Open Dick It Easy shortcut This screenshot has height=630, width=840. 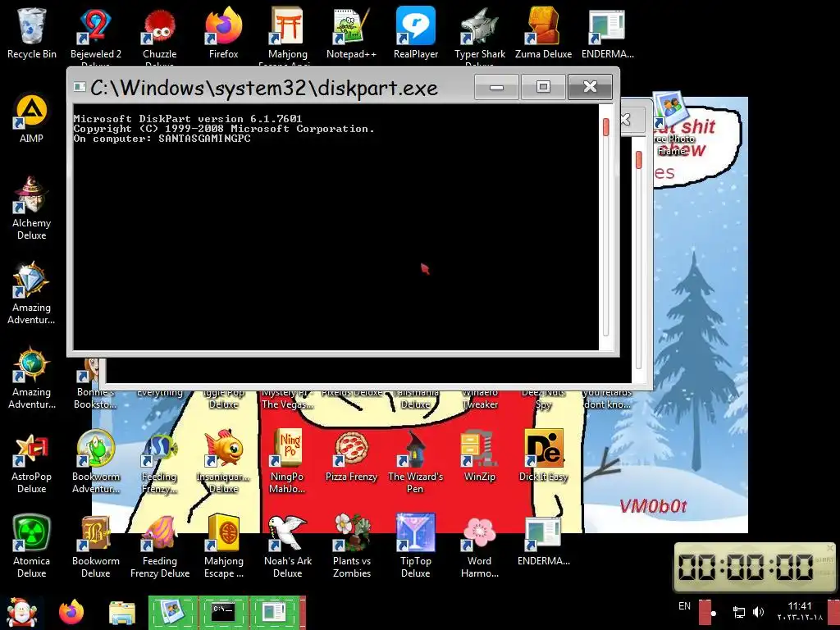[543, 455]
